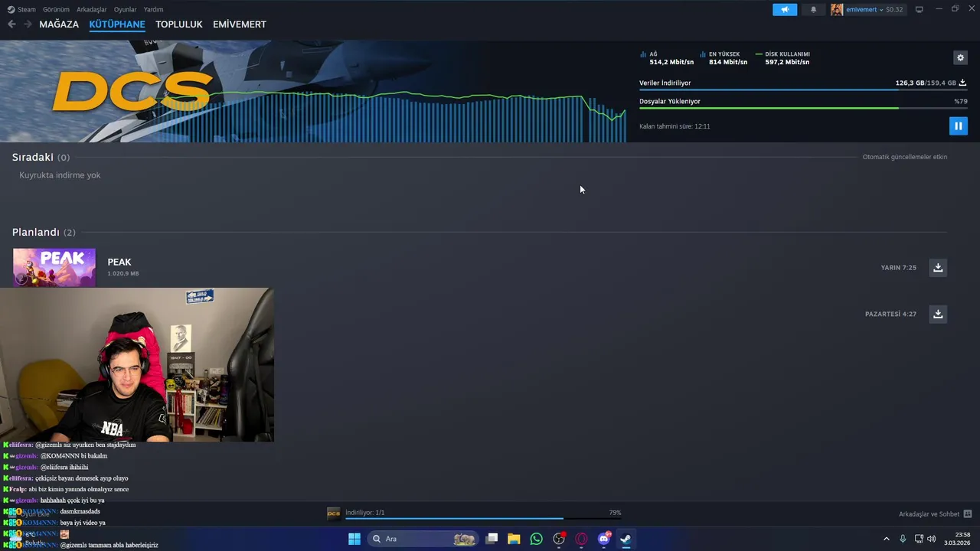Click the Veriler İndiriliyor progress bar
Viewport: 980px width, 551px height.
click(803, 90)
